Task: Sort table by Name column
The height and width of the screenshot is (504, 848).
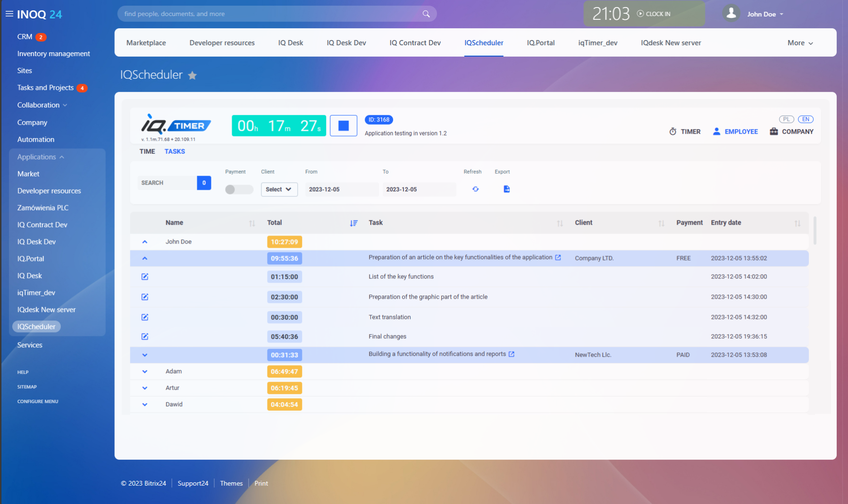Action: [x=252, y=223]
